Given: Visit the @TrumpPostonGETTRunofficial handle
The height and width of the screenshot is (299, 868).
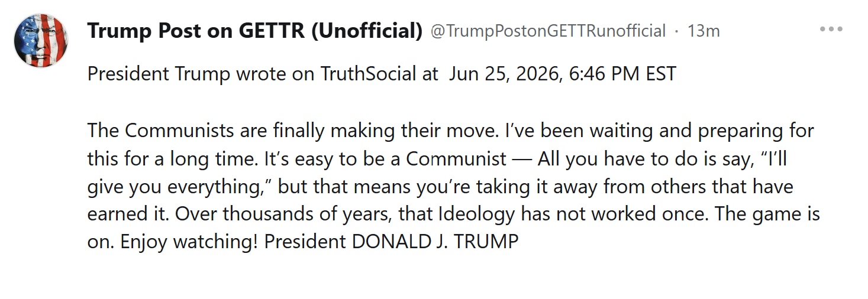Looking at the screenshot, I should pos(548,31).
